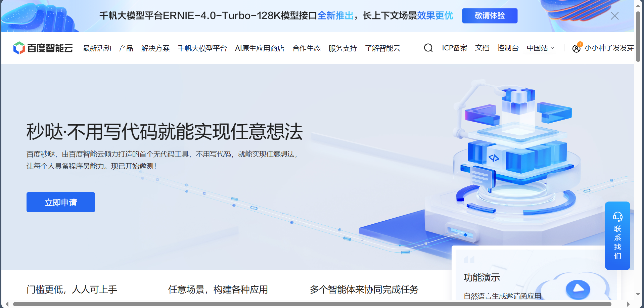Open the search magnifier icon
The image size is (644, 308).
[x=428, y=48]
